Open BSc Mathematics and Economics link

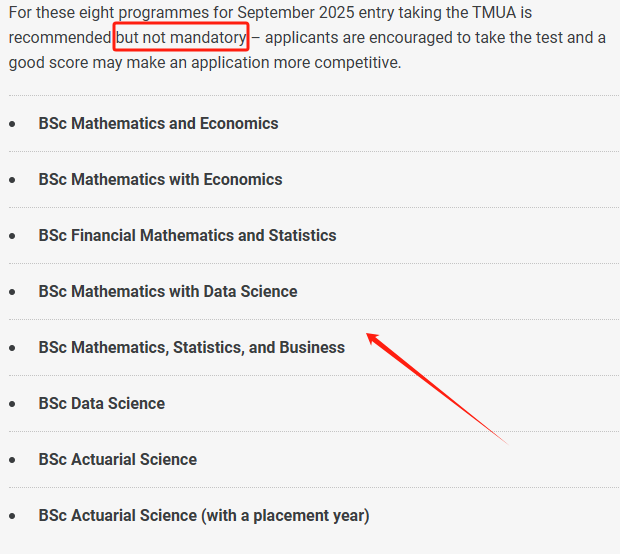point(158,123)
